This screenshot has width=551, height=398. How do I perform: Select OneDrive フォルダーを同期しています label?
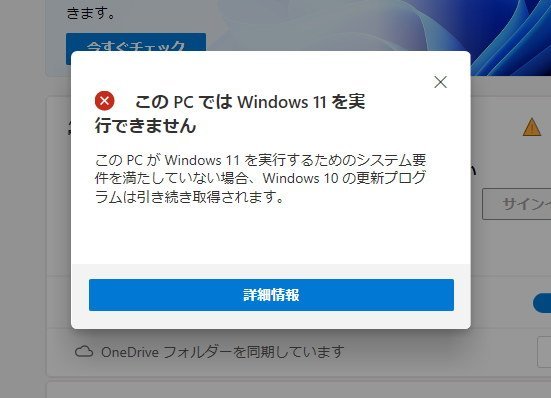point(222,352)
